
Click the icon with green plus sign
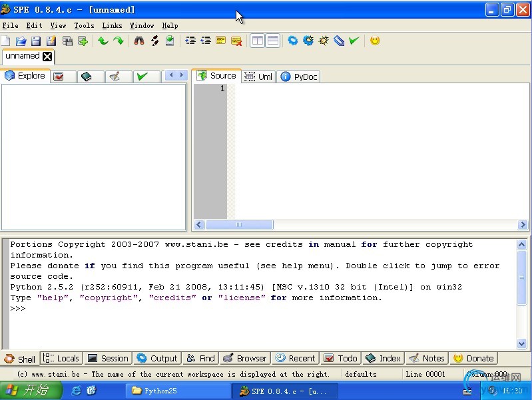83,41
